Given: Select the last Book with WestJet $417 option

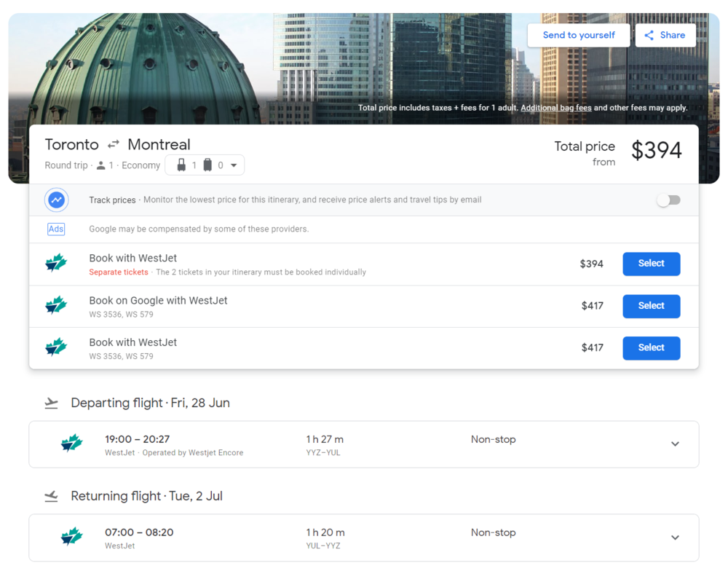Looking at the screenshot, I should 651,348.
